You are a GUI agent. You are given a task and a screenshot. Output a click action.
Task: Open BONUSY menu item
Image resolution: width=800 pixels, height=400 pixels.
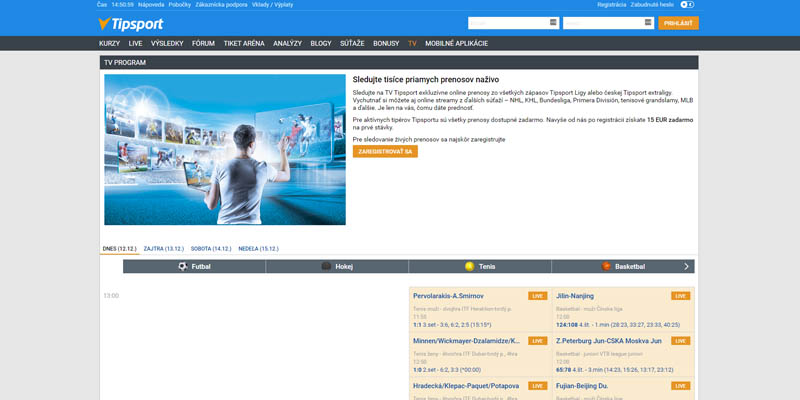[x=386, y=43]
